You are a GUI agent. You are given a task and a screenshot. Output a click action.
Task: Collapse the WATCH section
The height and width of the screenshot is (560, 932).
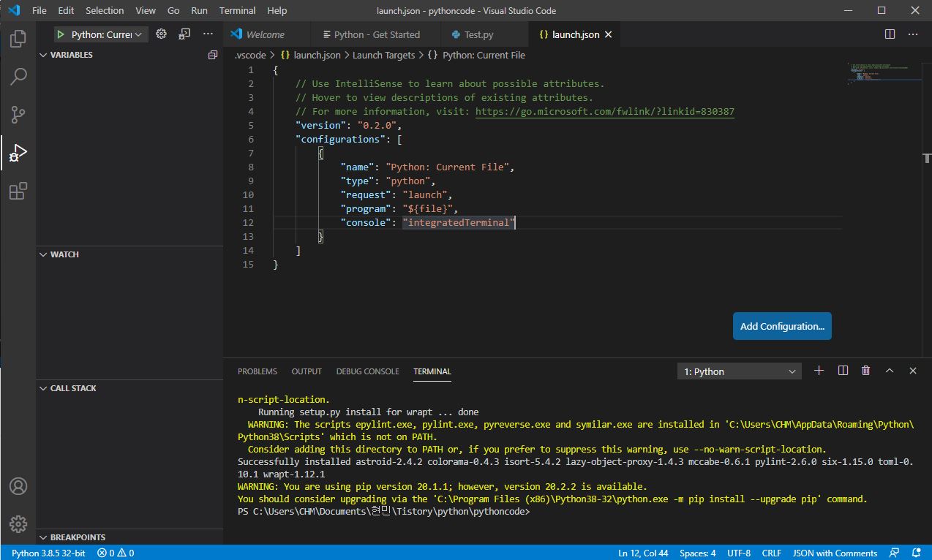[x=59, y=254]
